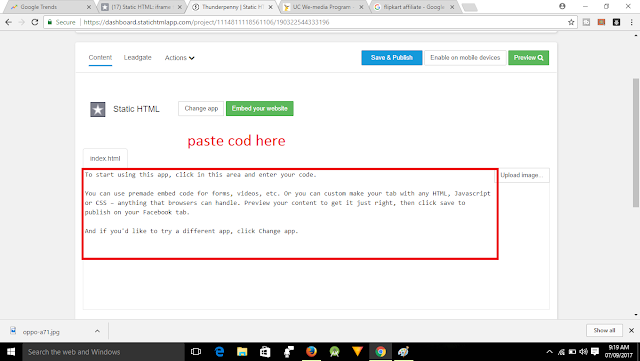
Task: Click the Upload image button
Action: pos(522,175)
